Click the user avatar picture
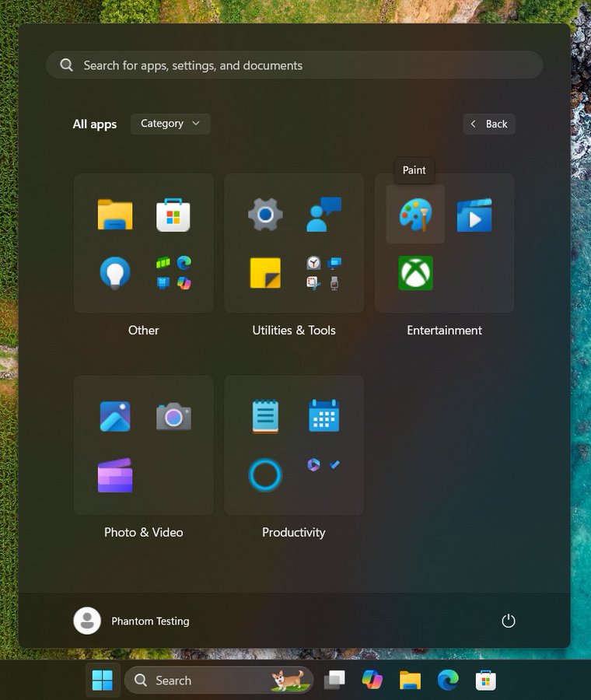 87,621
